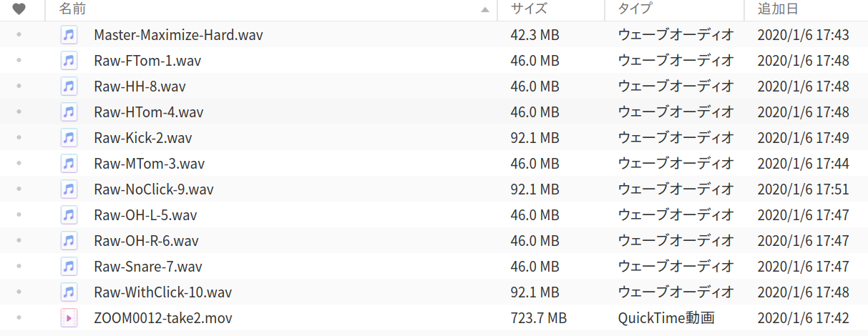The width and height of the screenshot is (868, 336).
Task: Click the music note icon for Raw-FTom-1.wav
Action: [69, 61]
